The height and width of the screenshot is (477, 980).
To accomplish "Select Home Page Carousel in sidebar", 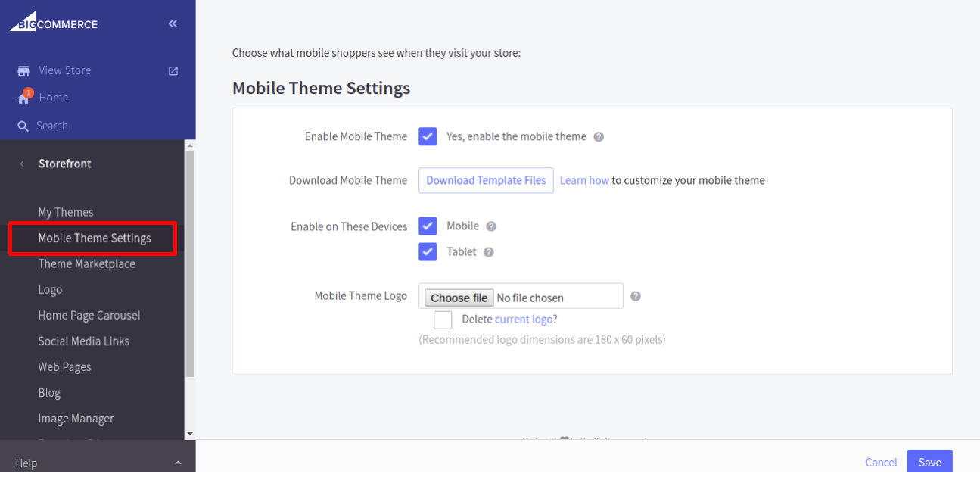I will click(89, 316).
